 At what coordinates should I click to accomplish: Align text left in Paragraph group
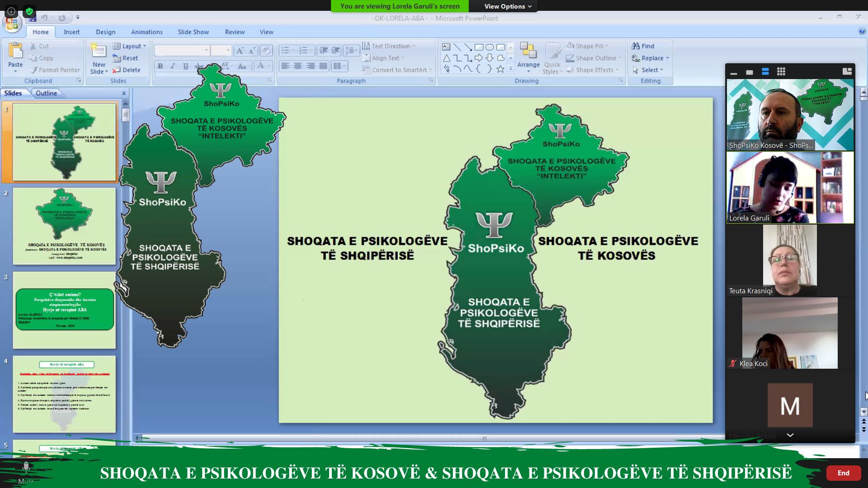(x=285, y=66)
